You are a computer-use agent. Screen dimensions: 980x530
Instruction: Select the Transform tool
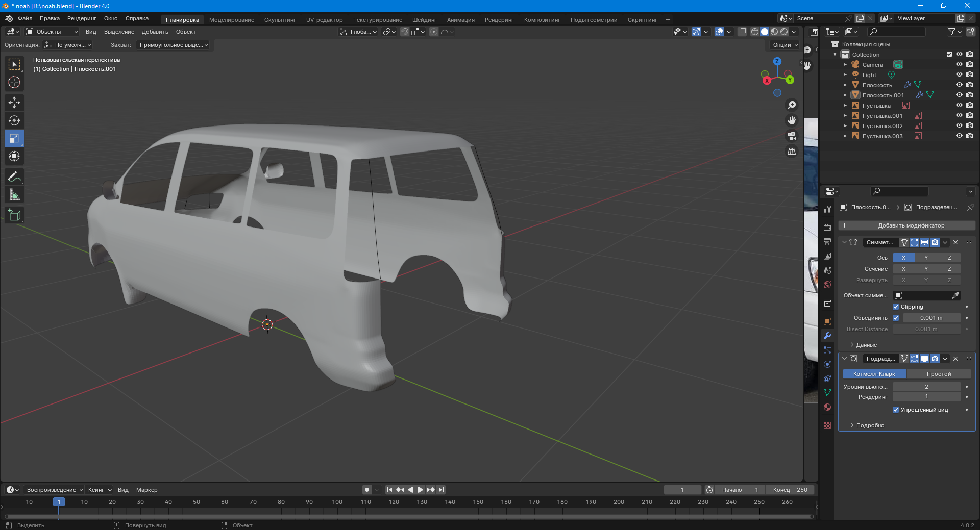point(14,156)
